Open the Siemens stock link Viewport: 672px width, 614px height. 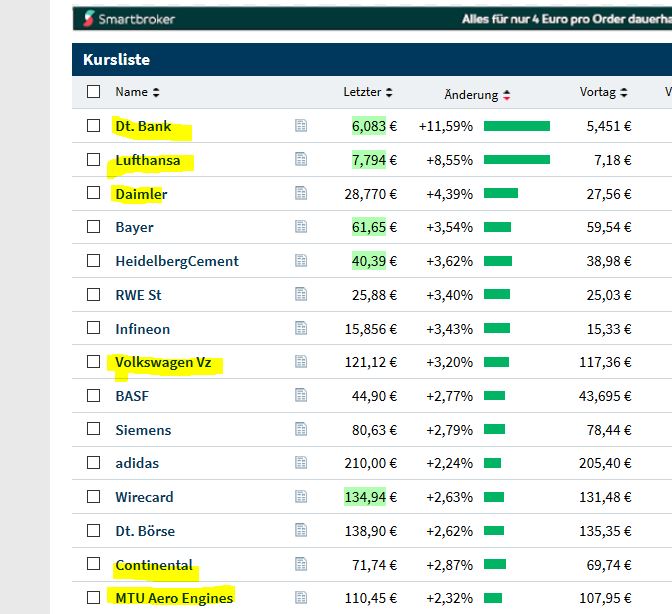coord(143,430)
